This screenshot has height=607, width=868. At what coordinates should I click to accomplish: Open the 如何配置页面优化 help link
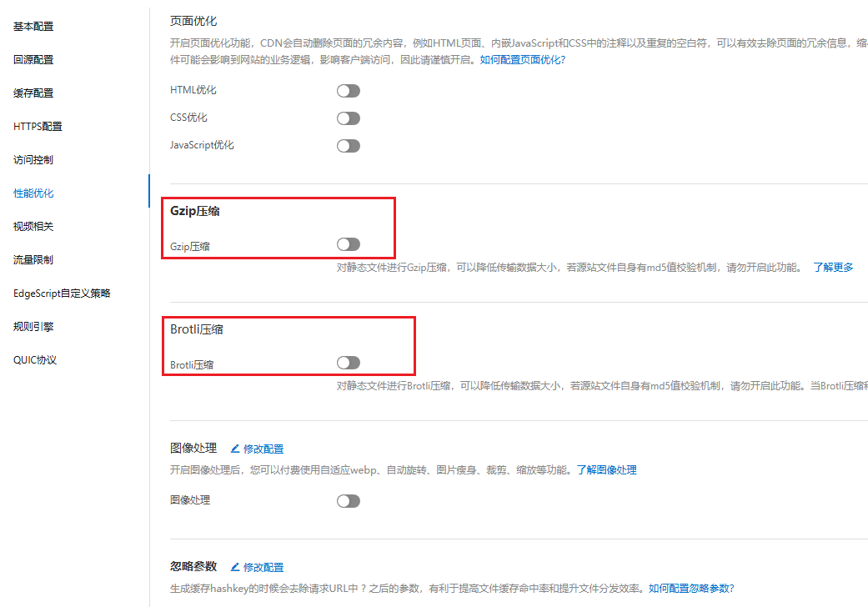tap(522, 60)
